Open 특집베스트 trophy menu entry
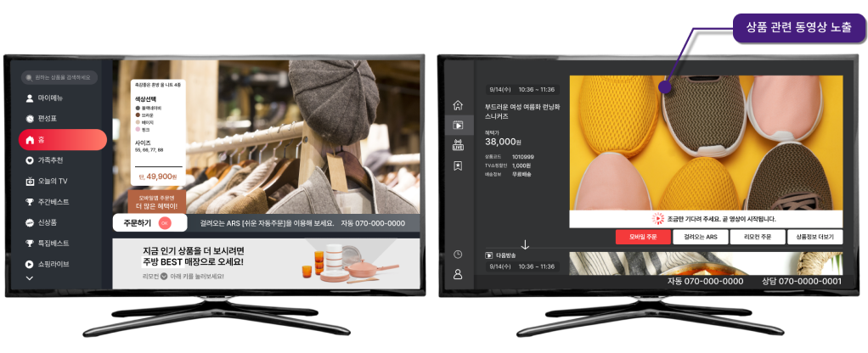The image size is (868, 353). (48, 244)
